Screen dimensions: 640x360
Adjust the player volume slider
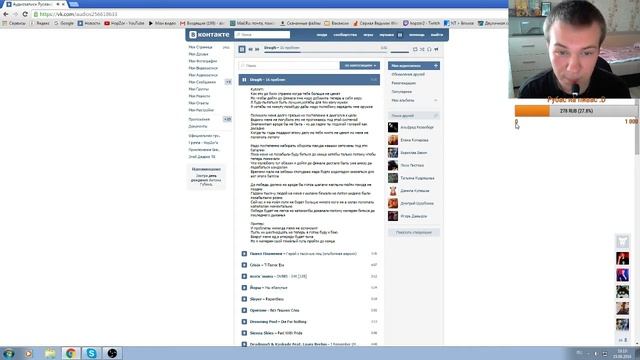[399, 52]
